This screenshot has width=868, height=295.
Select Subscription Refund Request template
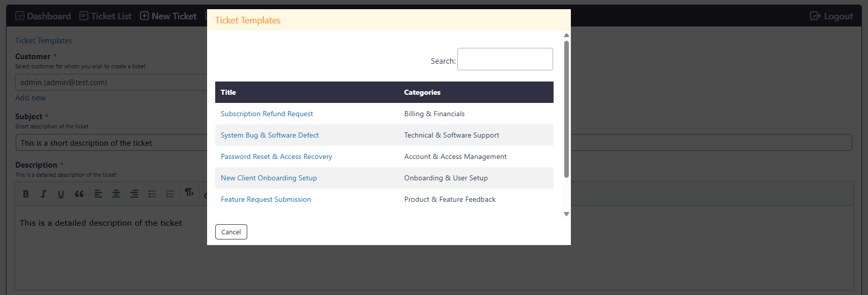[x=267, y=114]
